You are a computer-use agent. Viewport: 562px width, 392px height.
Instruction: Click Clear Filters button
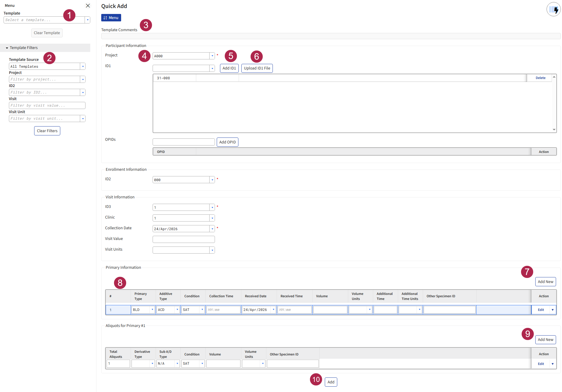pos(47,131)
